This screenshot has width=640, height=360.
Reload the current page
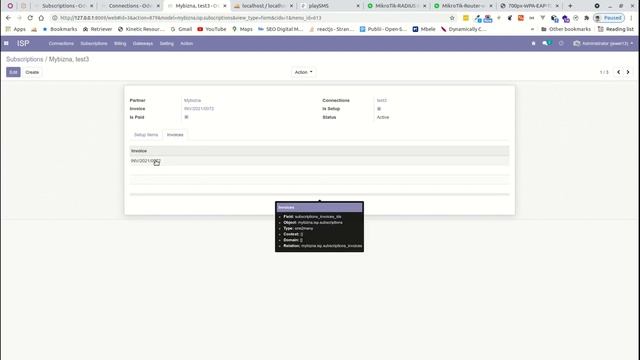(x=30, y=18)
